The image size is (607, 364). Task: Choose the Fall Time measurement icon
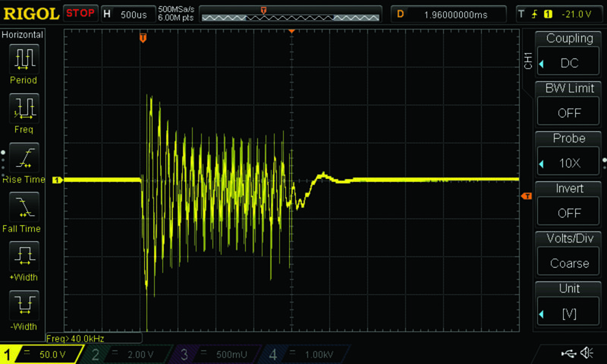(x=23, y=207)
